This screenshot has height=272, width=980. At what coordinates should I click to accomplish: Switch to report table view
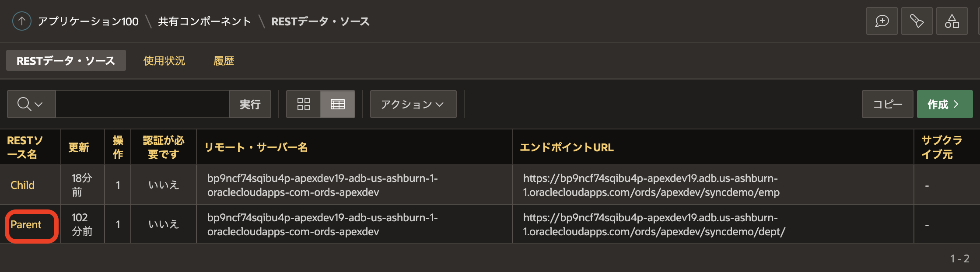[x=337, y=104]
